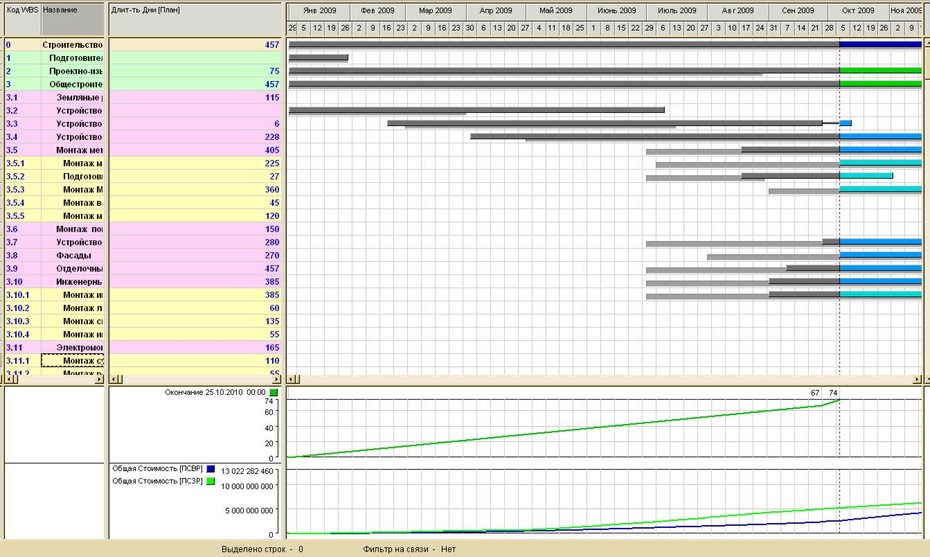Click the Gantt chart horizontal scroll left arrow
The width and height of the screenshot is (930, 557).
(x=293, y=379)
